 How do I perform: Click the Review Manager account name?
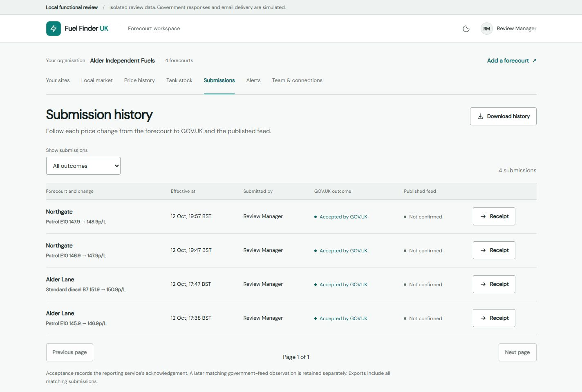(x=516, y=29)
